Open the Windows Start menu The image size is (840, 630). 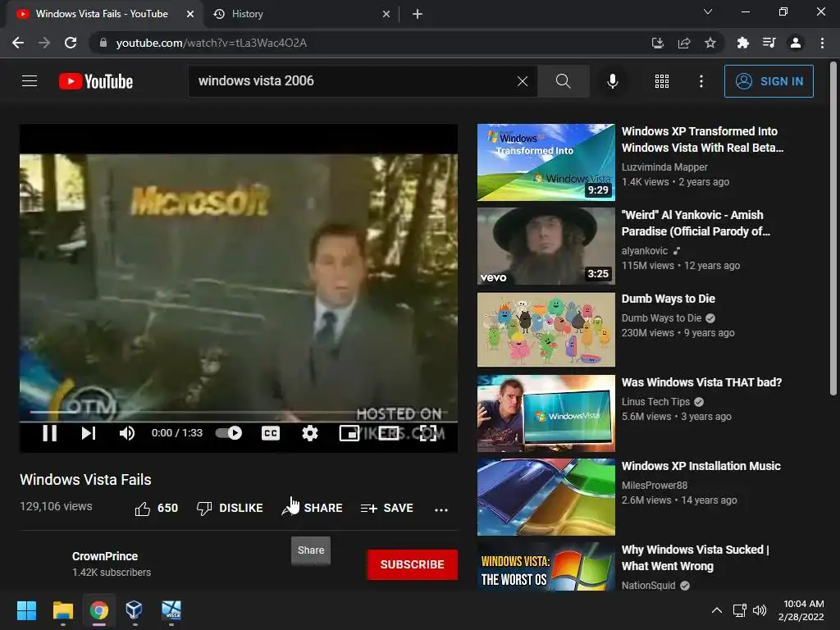click(26, 610)
